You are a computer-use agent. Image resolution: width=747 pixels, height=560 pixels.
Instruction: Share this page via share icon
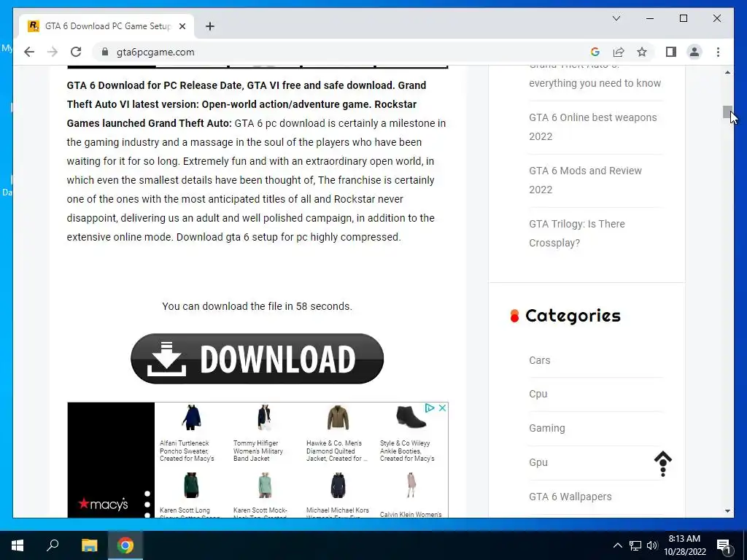click(x=619, y=52)
